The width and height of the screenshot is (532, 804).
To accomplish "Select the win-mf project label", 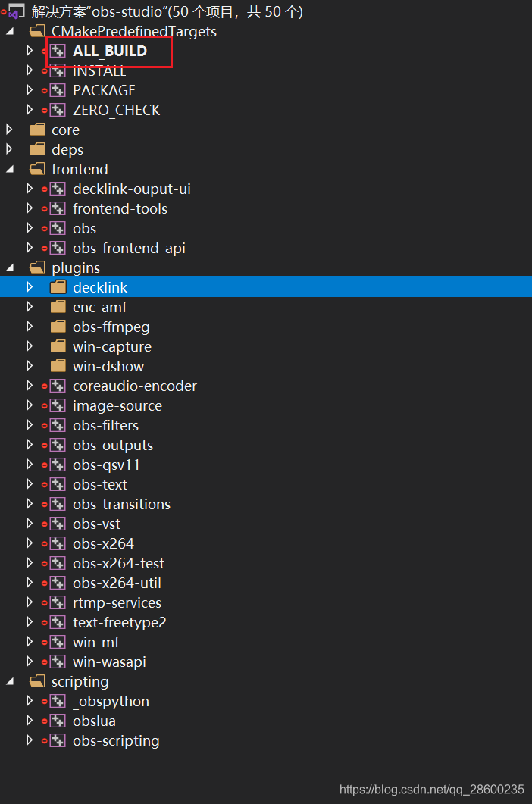I will coord(96,642).
